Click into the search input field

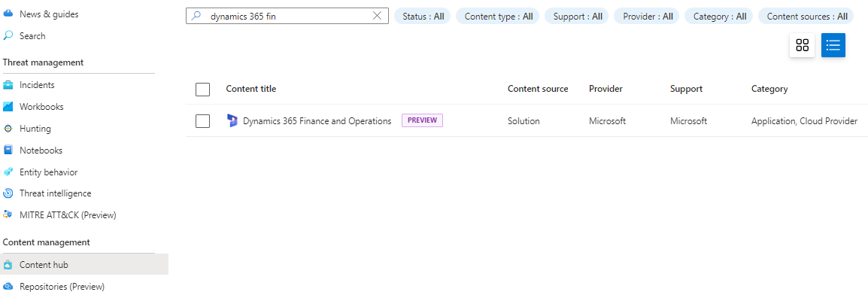[288, 16]
